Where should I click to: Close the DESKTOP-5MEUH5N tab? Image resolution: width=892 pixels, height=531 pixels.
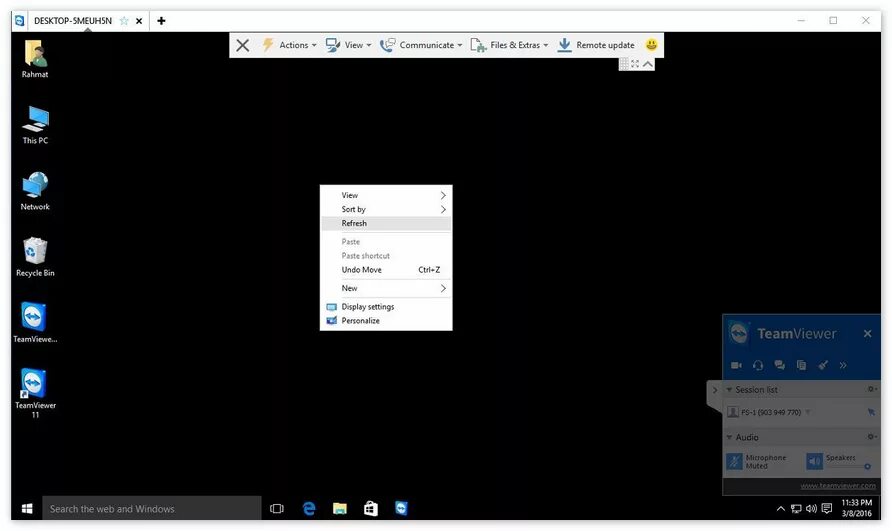click(x=139, y=20)
